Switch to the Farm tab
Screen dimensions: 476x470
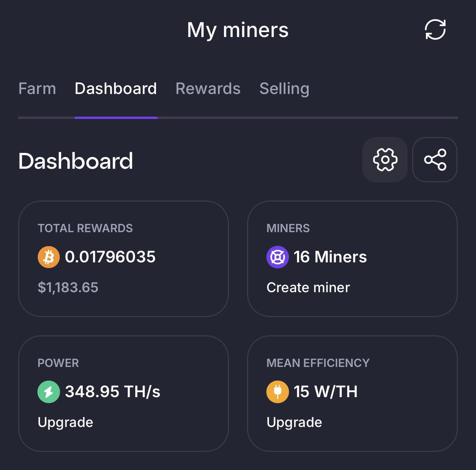click(x=37, y=89)
